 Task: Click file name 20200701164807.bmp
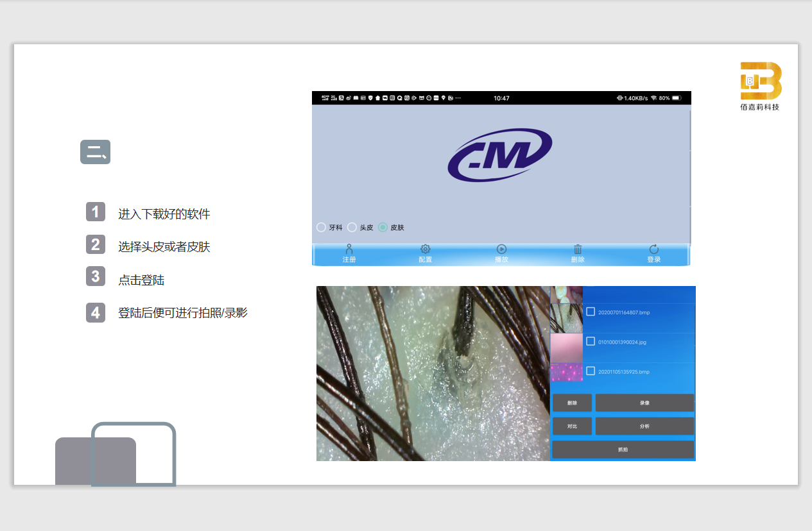point(623,312)
